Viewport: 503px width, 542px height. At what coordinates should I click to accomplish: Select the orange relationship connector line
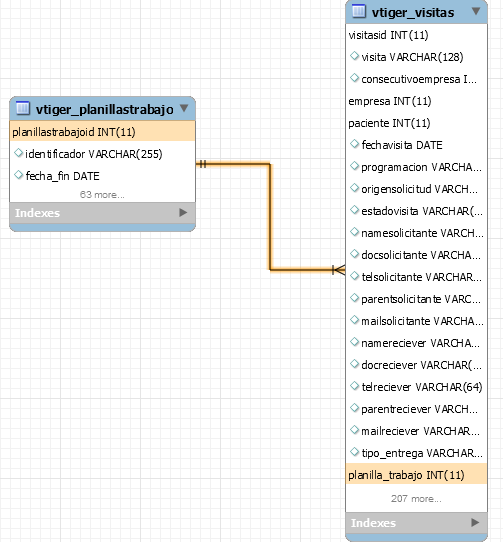pyautogui.click(x=270, y=217)
